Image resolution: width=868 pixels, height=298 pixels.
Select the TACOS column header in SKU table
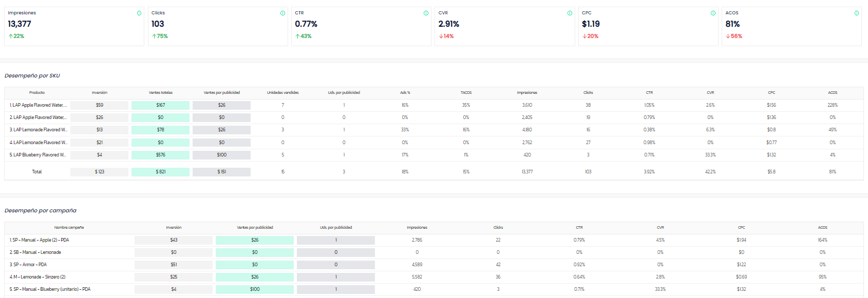(x=466, y=93)
